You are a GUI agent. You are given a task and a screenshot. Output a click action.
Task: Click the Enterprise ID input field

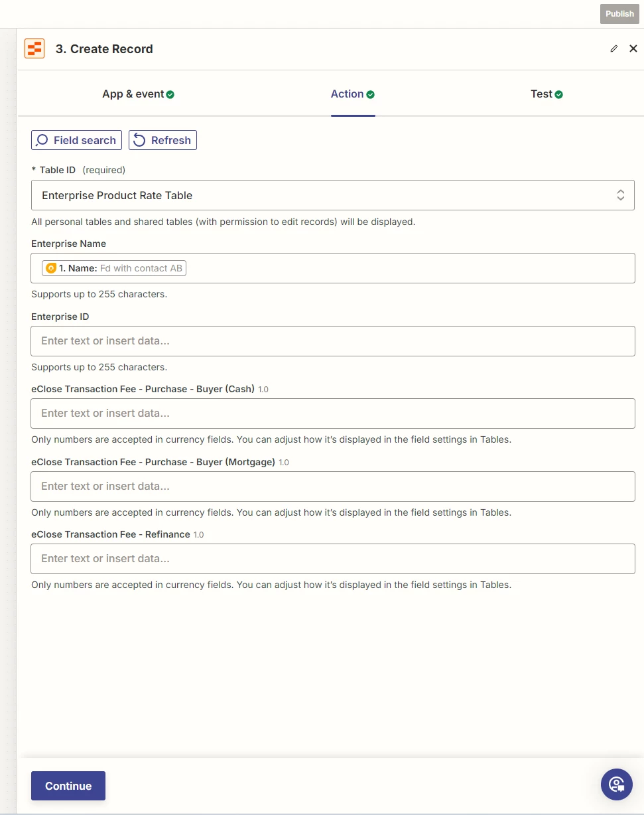point(333,341)
